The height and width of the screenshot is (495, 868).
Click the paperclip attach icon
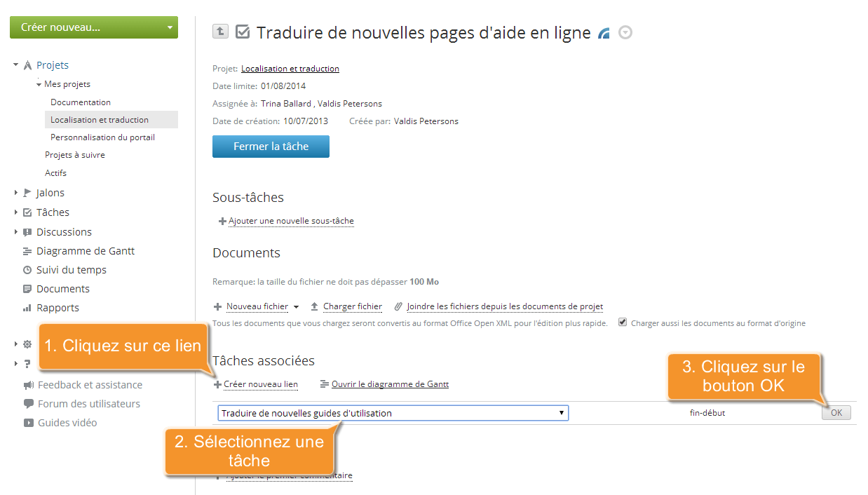pyautogui.click(x=399, y=306)
